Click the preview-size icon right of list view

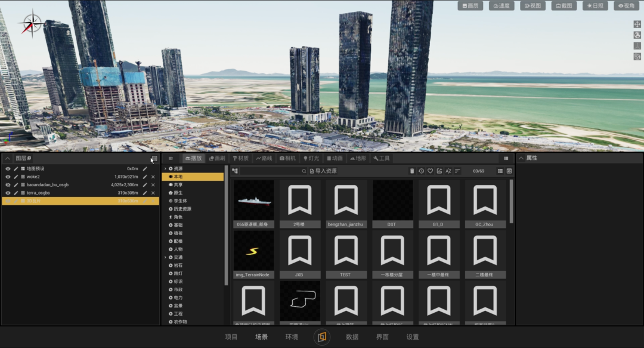(x=509, y=171)
